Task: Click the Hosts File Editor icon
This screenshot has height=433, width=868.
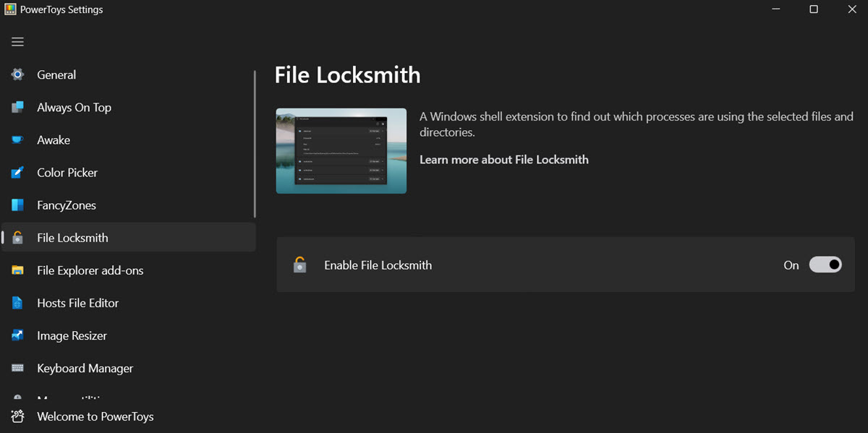Action: (17, 303)
